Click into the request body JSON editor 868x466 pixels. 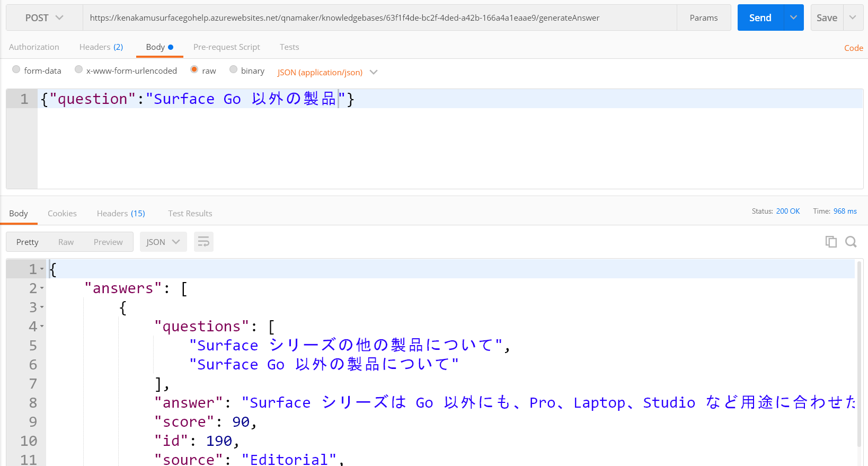pyautogui.click(x=450, y=139)
